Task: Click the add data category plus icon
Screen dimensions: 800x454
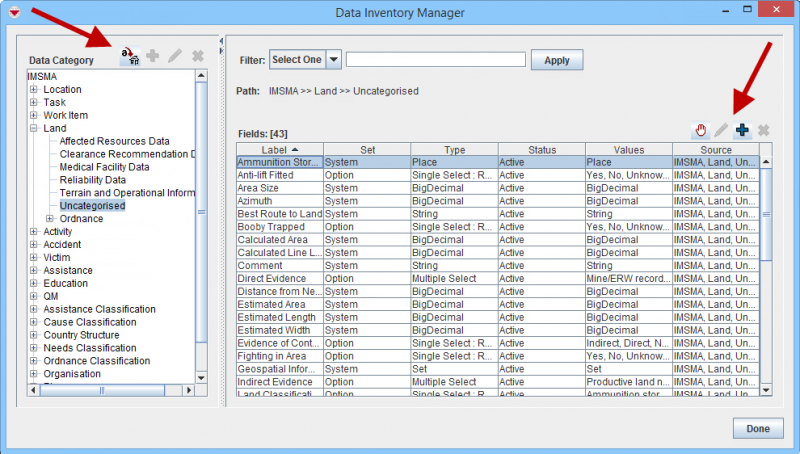Action: point(153,57)
